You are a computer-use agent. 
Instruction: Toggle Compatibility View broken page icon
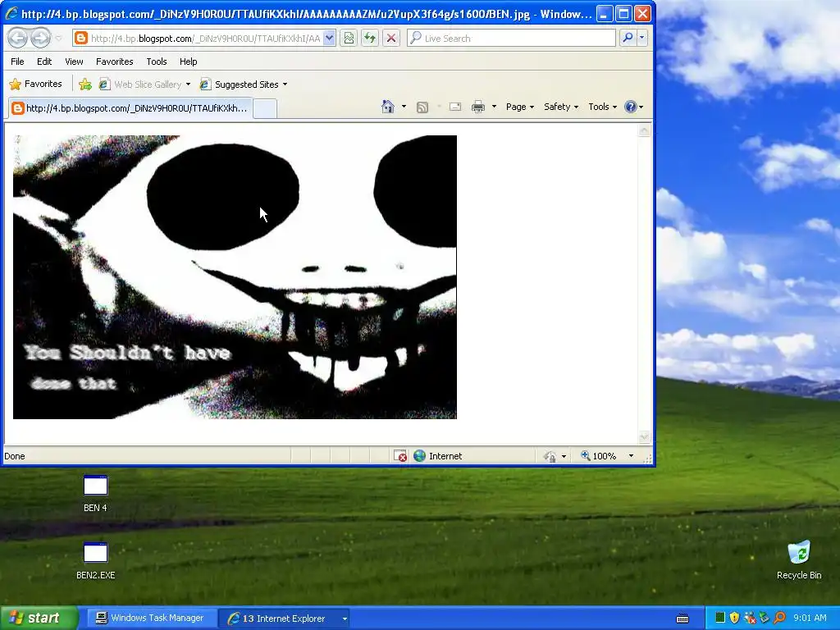pyautogui.click(x=349, y=38)
